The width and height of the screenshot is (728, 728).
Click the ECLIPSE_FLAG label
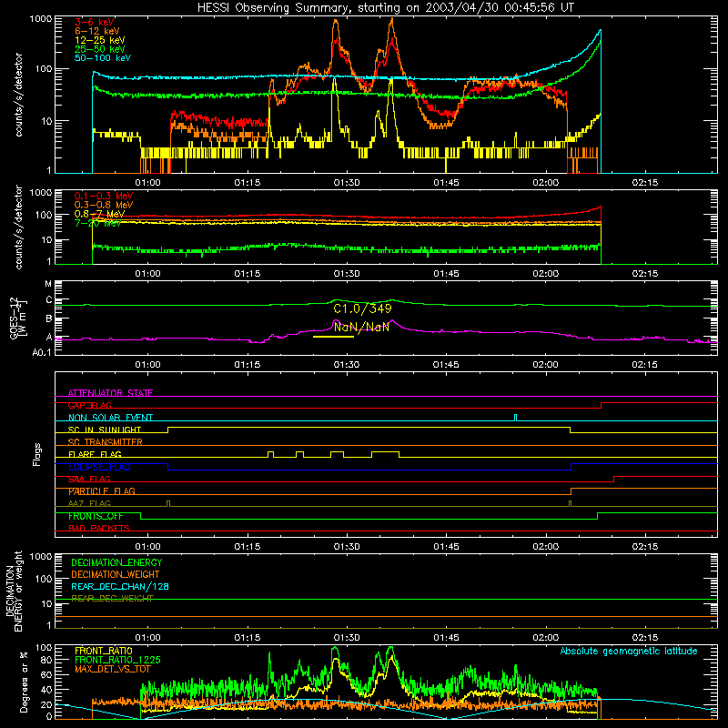tap(99, 467)
